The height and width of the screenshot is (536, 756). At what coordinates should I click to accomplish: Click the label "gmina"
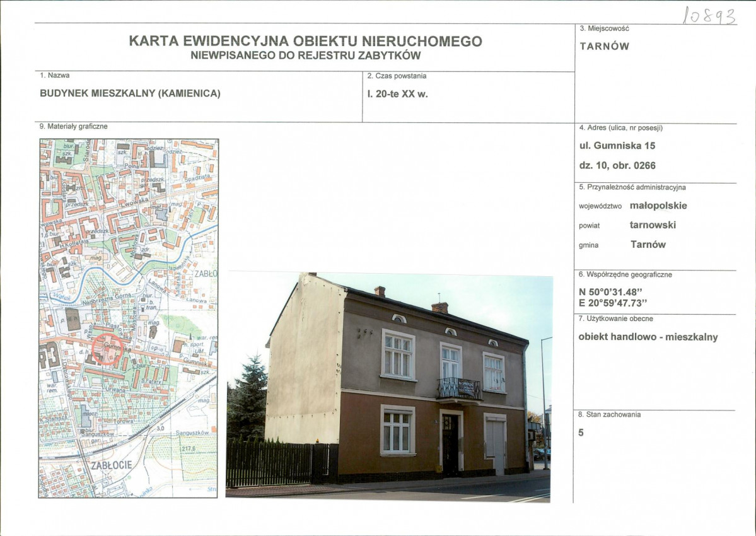coord(588,245)
